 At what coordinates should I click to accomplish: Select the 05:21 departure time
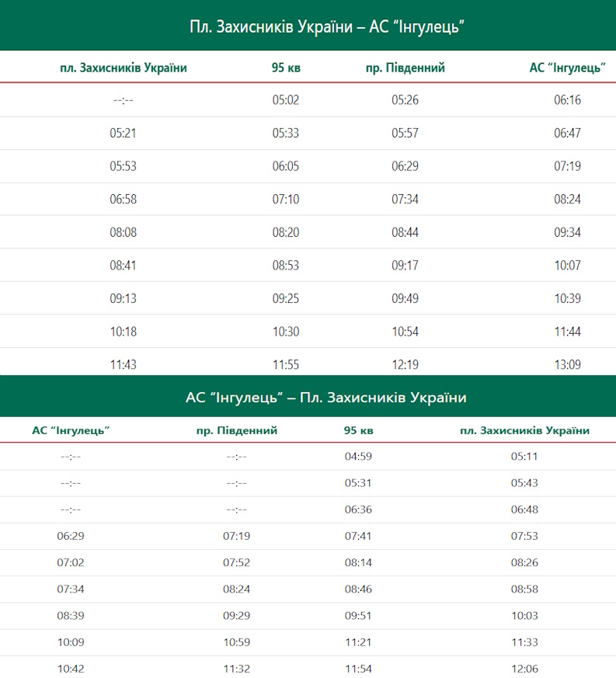pos(123,133)
